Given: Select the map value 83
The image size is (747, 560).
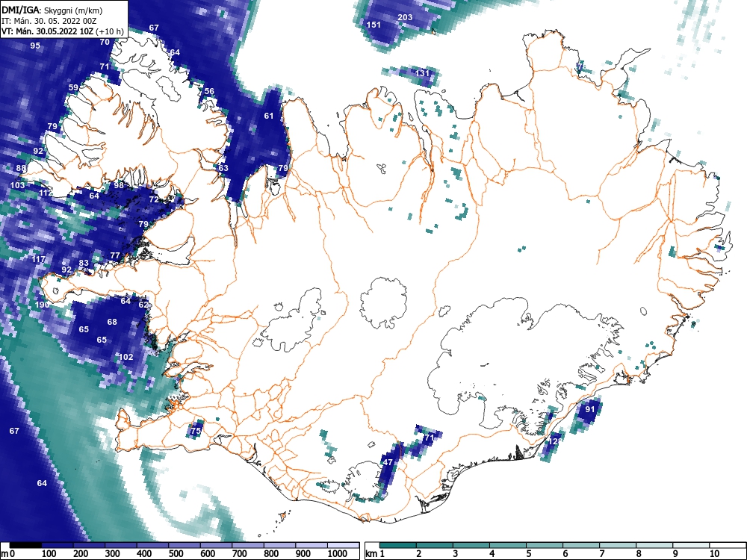Looking at the screenshot, I should [84, 263].
